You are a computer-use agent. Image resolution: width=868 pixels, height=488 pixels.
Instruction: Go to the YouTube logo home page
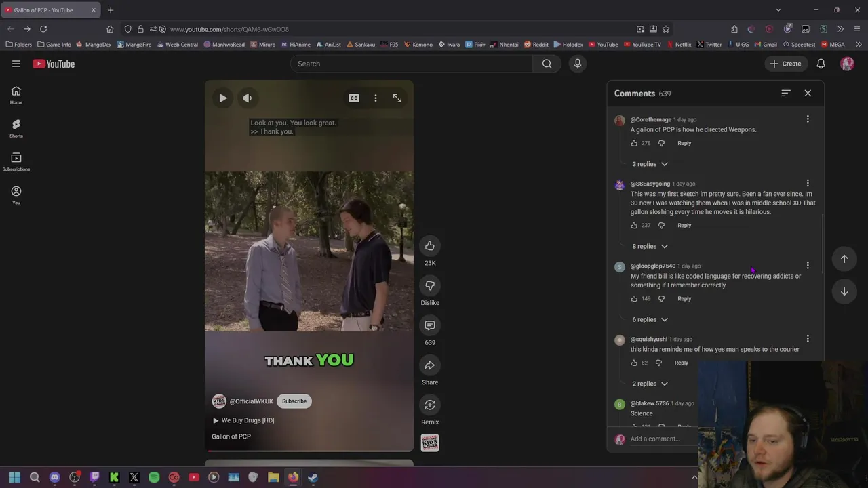(x=54, y=64)
